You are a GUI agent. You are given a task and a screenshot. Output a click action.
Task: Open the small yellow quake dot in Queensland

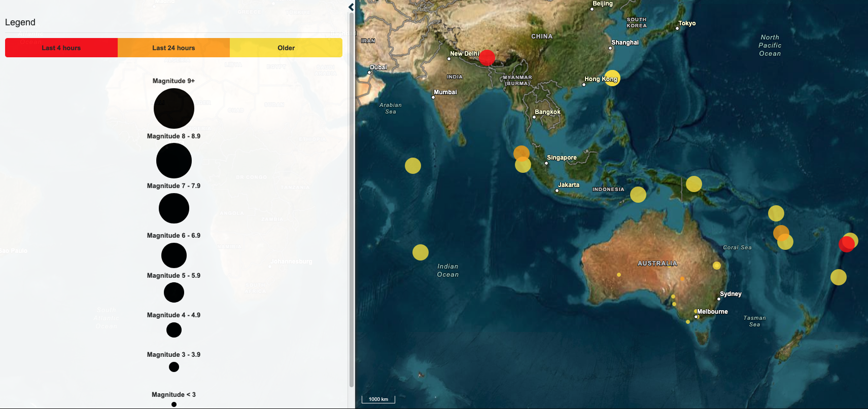coord(717,266)
